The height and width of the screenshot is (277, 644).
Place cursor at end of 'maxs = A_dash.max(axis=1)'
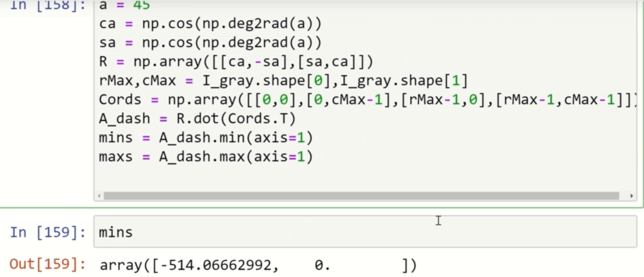point(314,157)
